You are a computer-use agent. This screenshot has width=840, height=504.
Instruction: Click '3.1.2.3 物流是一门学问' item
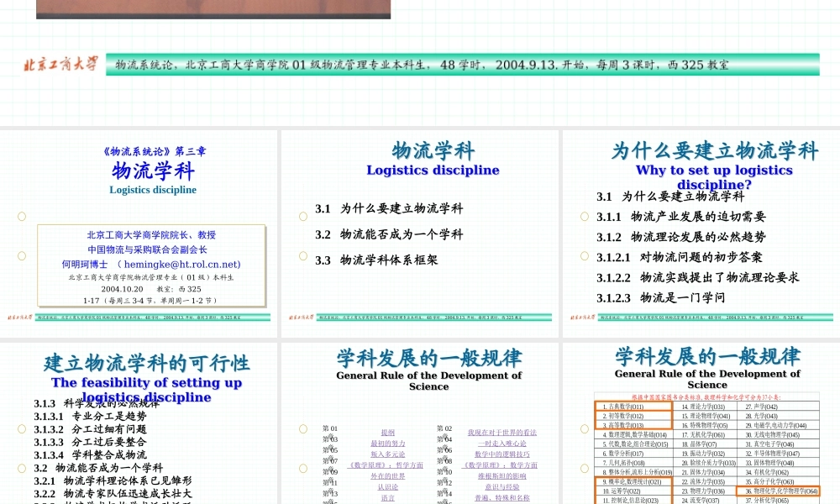click(x=660, y=298)
